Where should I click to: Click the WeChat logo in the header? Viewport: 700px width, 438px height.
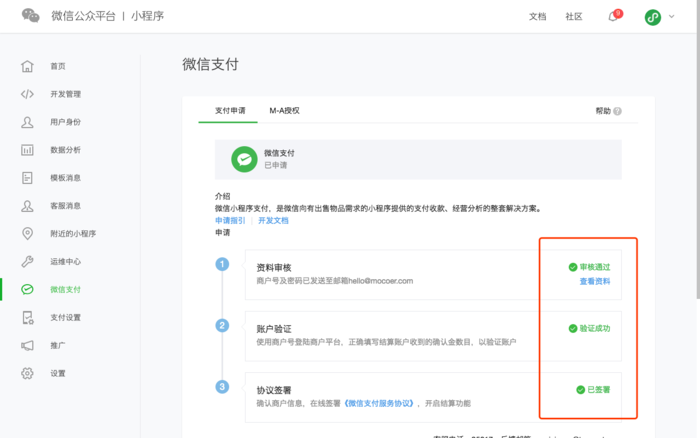coord(30,16)
